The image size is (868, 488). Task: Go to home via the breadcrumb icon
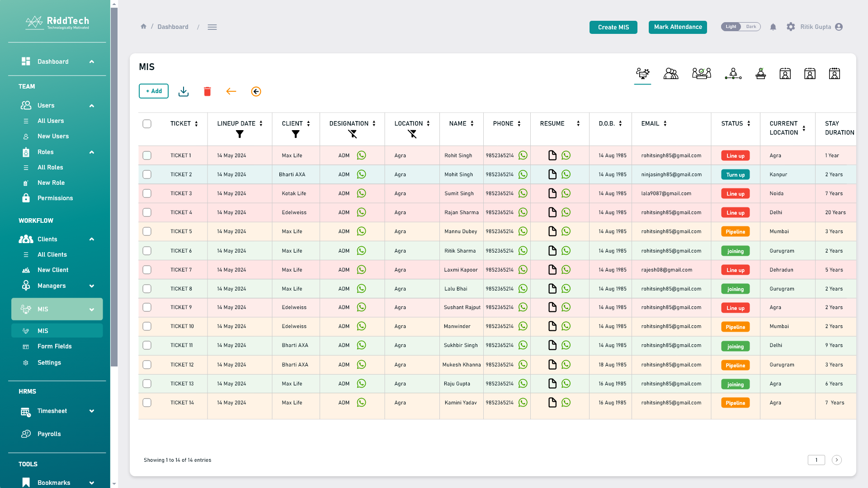pyautogui.click(x=143, y=27)
